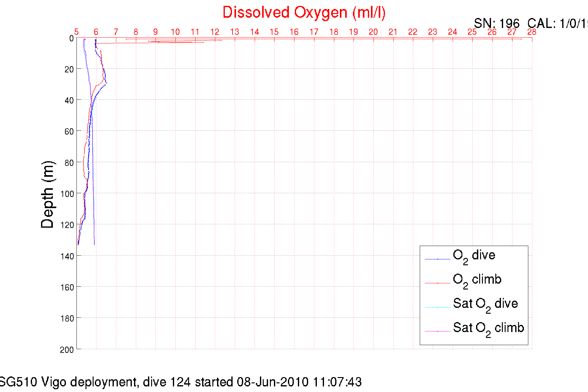
Task: Click x-axis tick label 10
Action: coord(175,32)
